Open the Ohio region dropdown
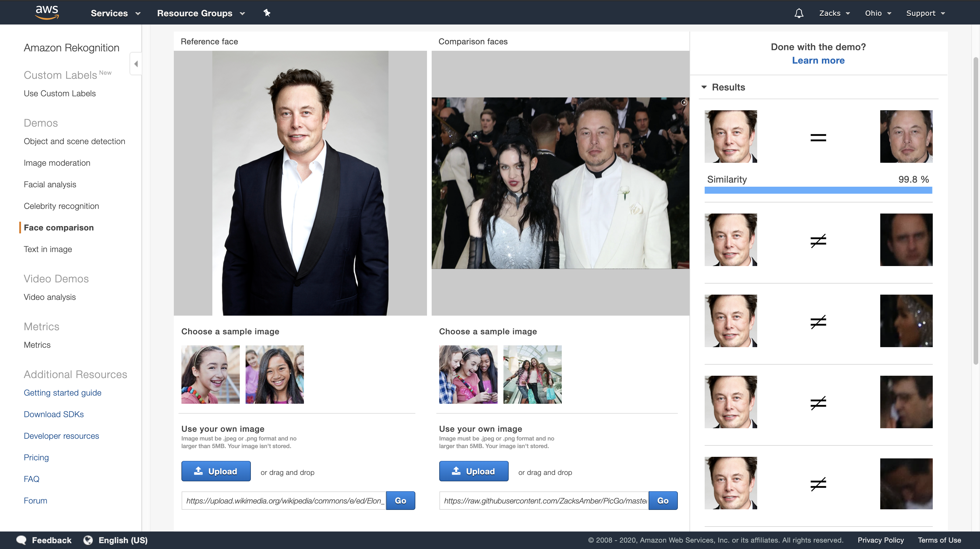 click(878, 13)
